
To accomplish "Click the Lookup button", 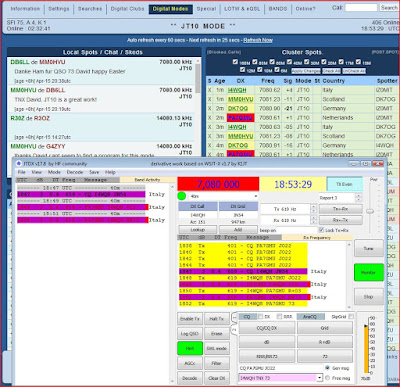I will pyautogui.click(x=198, y=230).
